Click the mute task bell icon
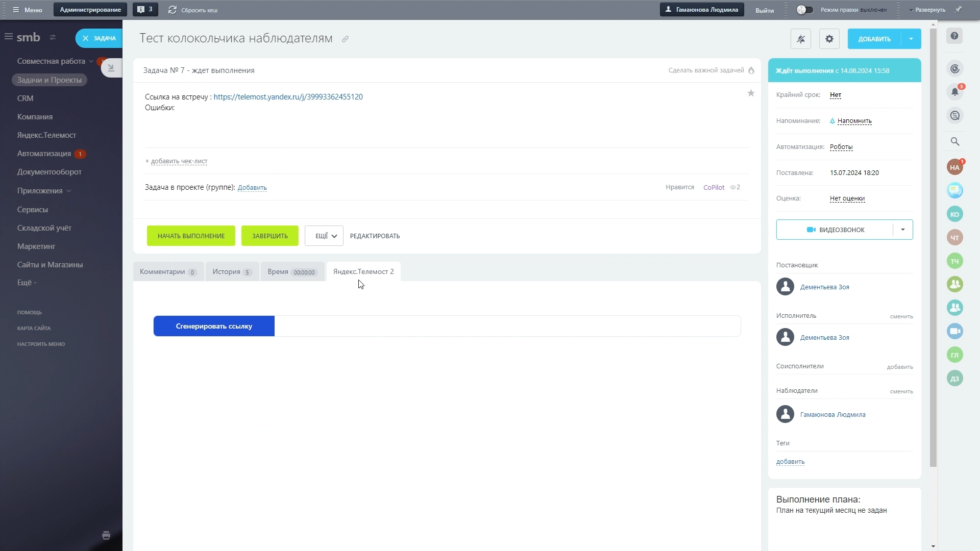 (x=800, y=39)
